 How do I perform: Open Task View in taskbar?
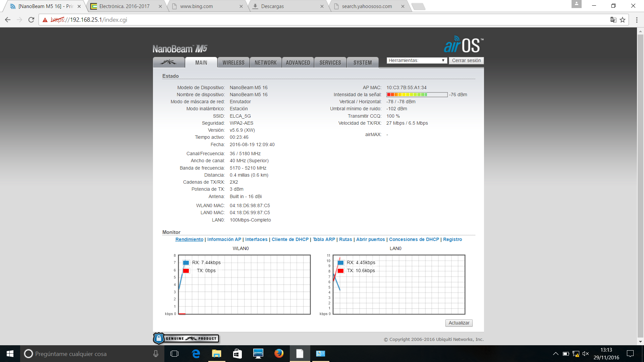[x=174, y=354]
